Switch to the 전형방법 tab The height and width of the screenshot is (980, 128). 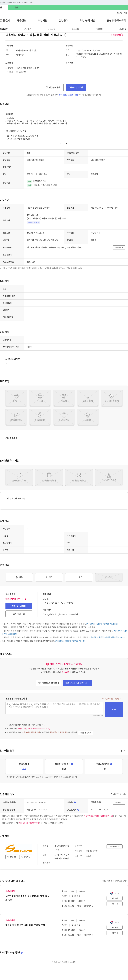click(x=99, y=29)
